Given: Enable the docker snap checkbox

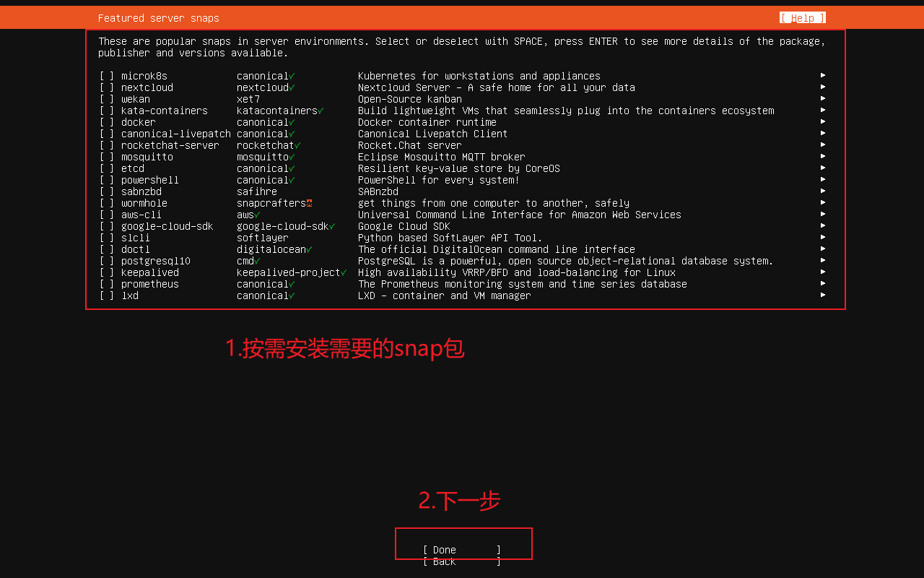Looking at the screenshot, I should click(107, 122).
